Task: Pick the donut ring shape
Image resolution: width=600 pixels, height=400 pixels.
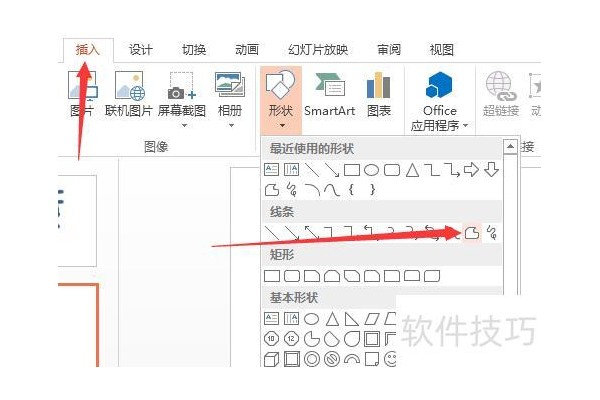Action: point(311,359)
